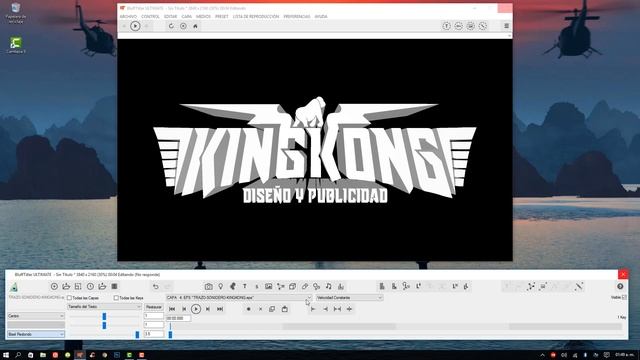Viewport: 640px width, 360px height.
Task: Open the CAPA menu
Action: coord(187,16)
